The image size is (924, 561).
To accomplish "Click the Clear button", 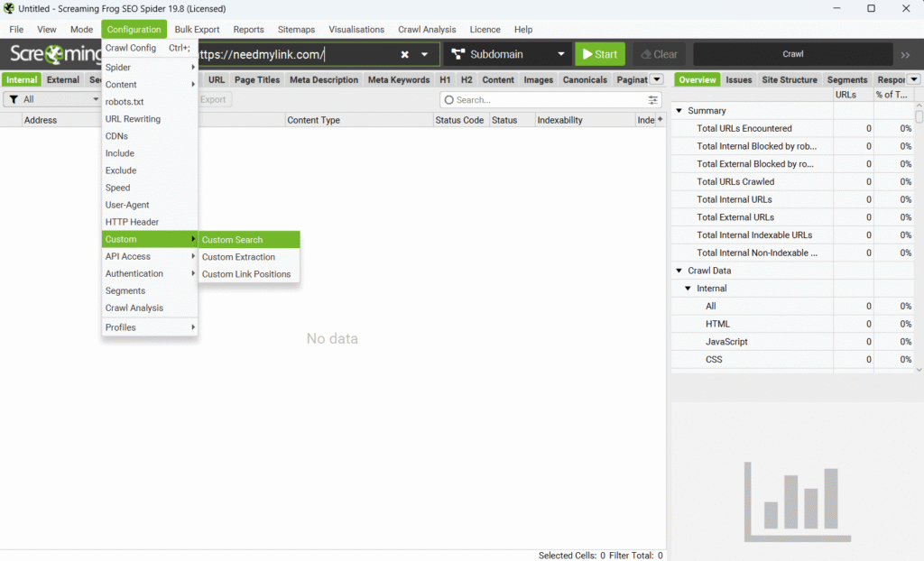I will coord(658,54).
